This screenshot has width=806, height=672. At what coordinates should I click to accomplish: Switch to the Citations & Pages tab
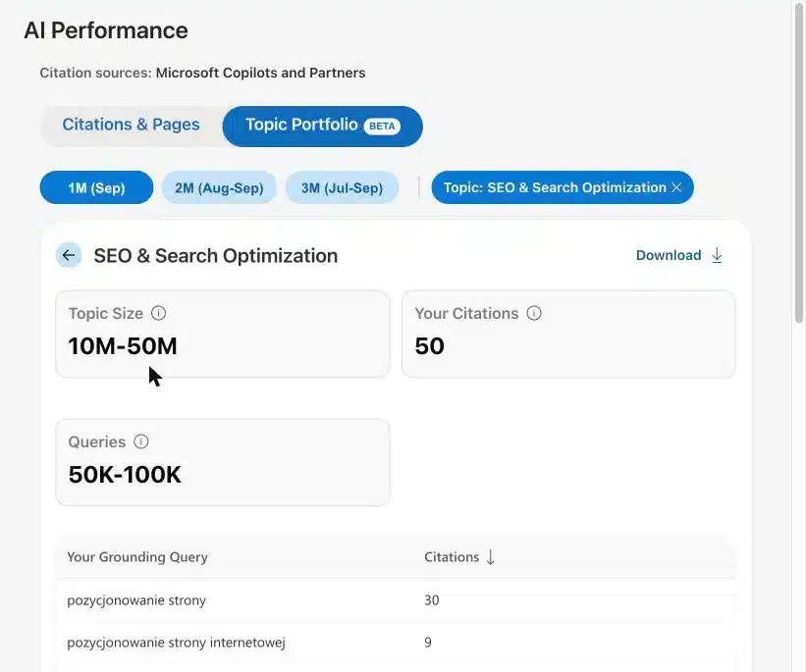(x=132, y=125)
